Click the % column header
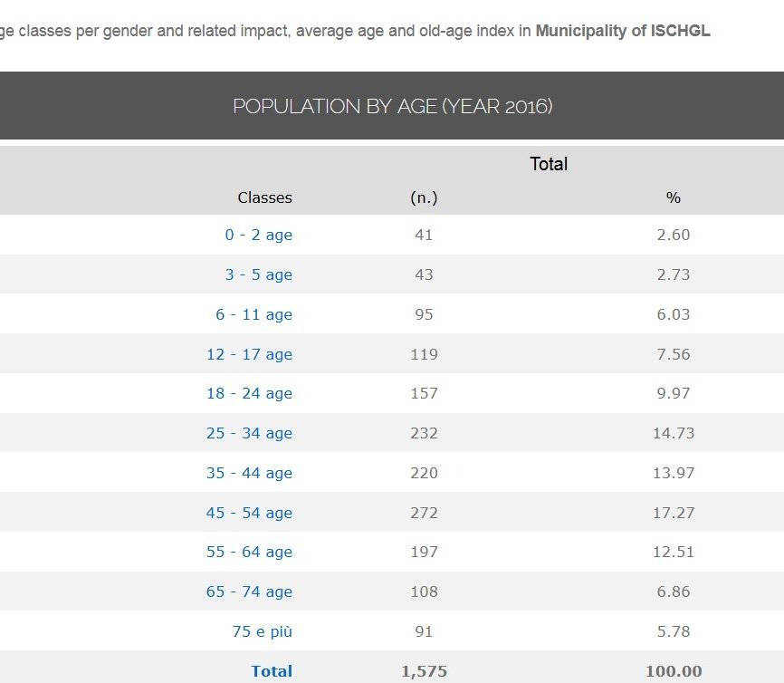Screen dimensions: 784x683 pos(673,197)
